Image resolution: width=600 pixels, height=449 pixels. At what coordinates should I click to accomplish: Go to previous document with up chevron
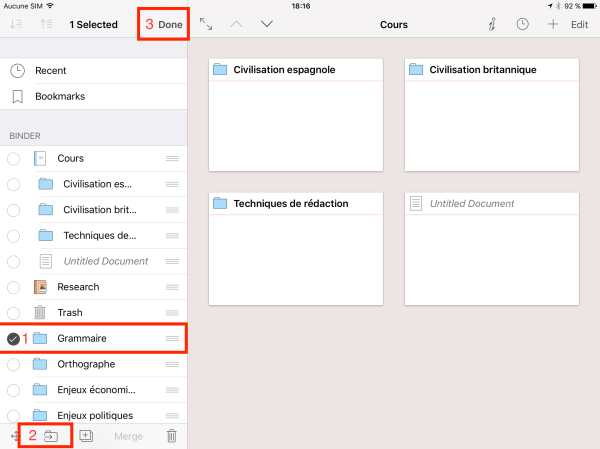pos(236,24)
